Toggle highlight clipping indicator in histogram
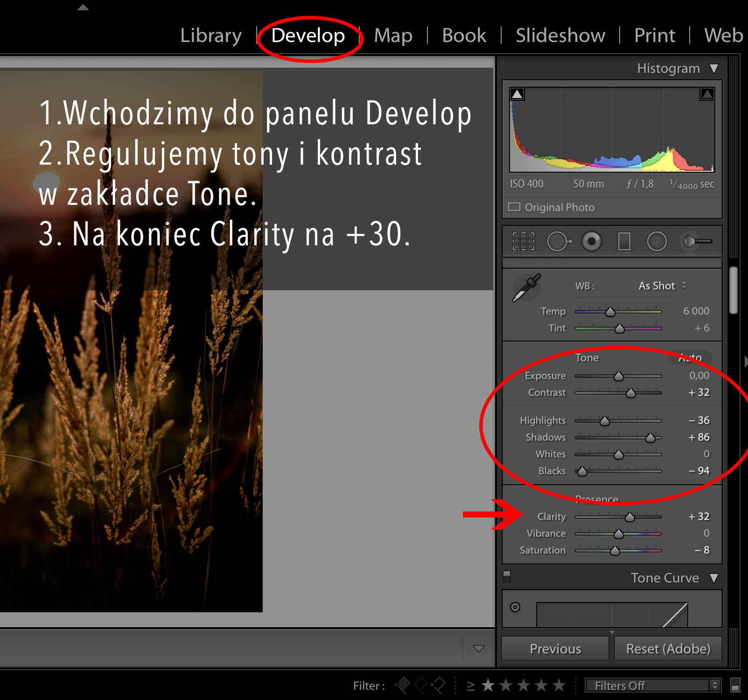Viewport: 748px width, 700px height. pos(707,94)
